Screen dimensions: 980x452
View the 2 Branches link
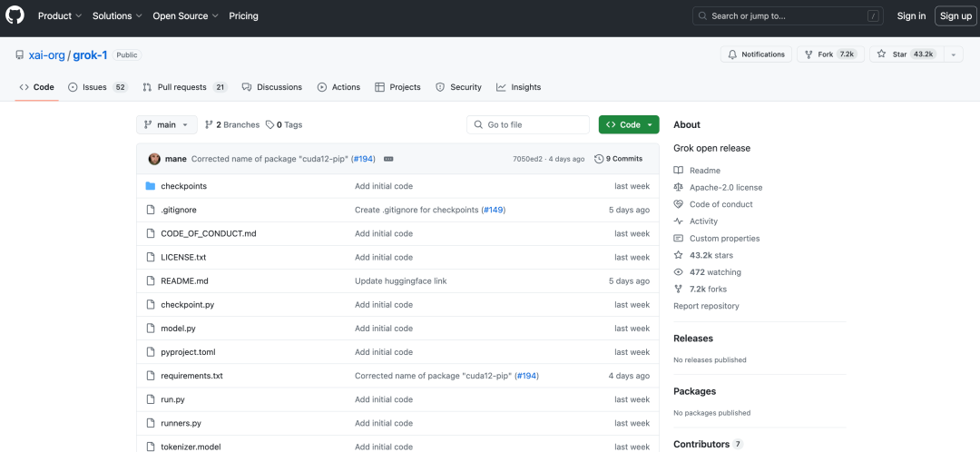232,124
